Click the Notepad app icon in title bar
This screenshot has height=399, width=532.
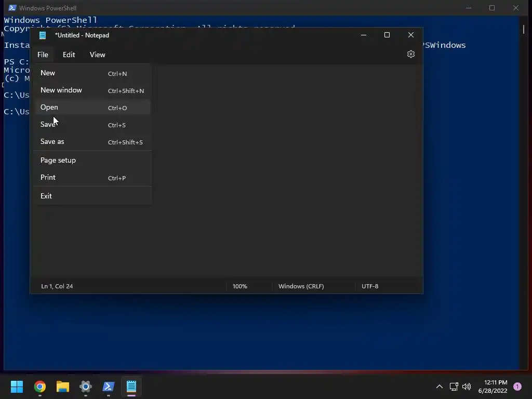[x=43, y=35]
